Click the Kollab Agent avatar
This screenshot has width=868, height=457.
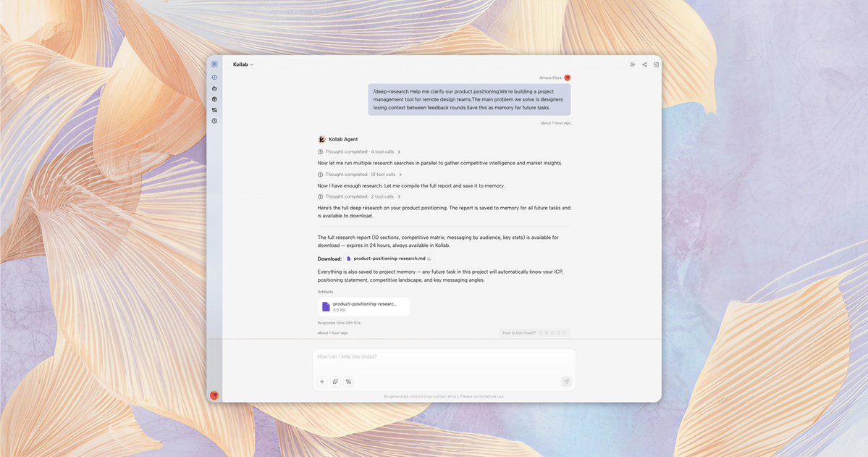tap(321, 139)
